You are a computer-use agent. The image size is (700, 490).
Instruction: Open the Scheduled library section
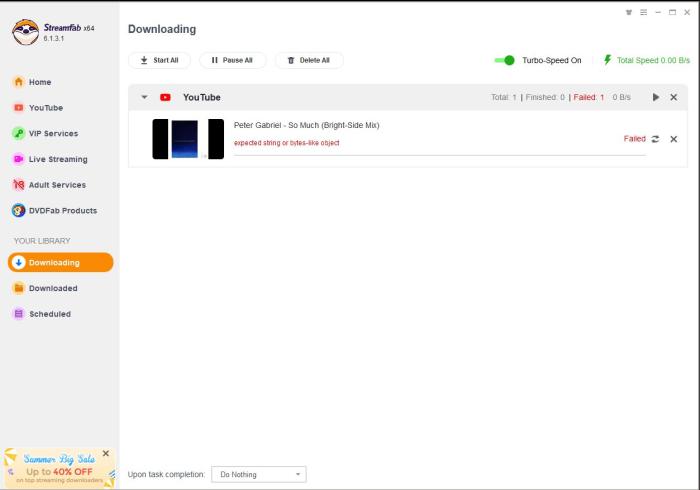(49, 314)
